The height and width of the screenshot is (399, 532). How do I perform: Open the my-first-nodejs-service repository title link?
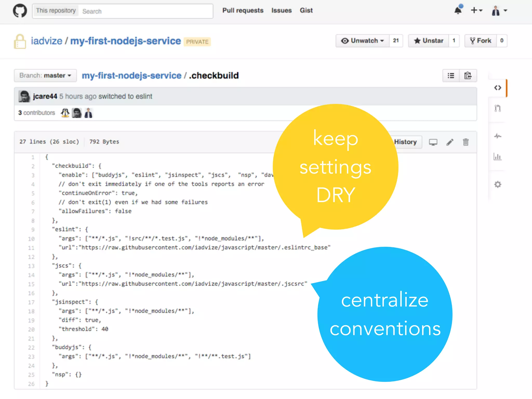[125, 41]
